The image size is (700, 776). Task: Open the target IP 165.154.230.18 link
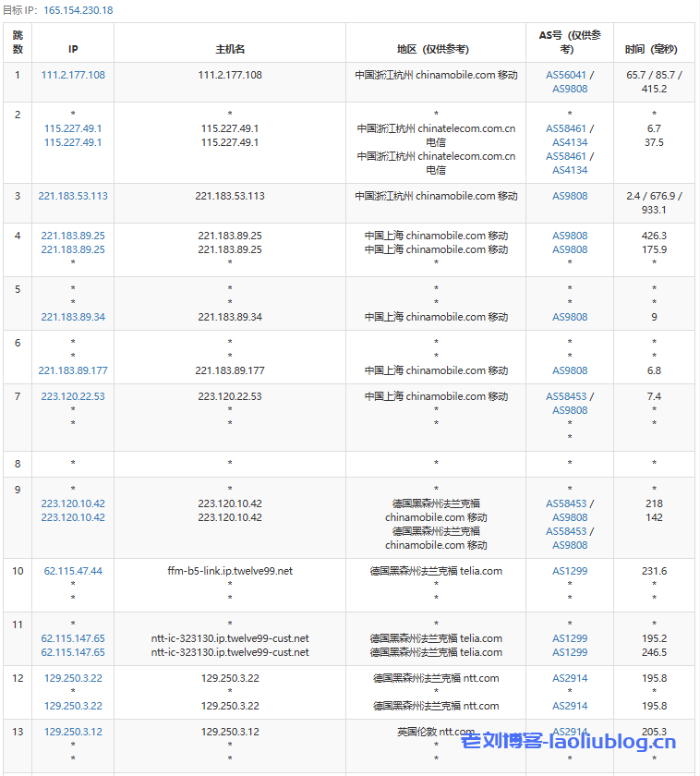click(x=78, y=10)
